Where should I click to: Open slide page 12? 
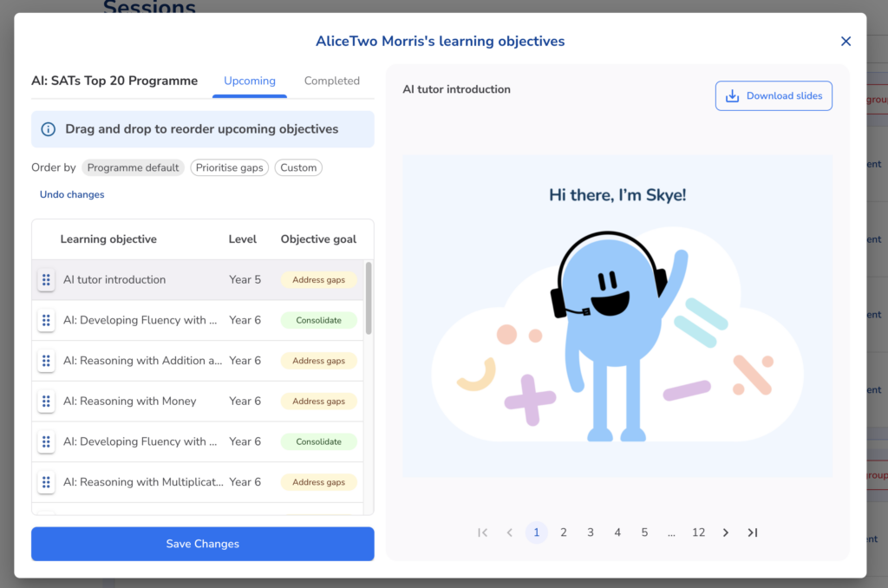698,532
